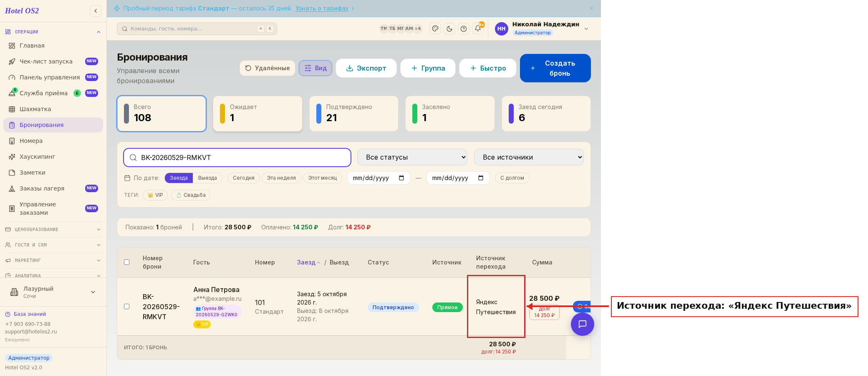
Task: Open the theme palette icon
Action: [x=435, y=29]
